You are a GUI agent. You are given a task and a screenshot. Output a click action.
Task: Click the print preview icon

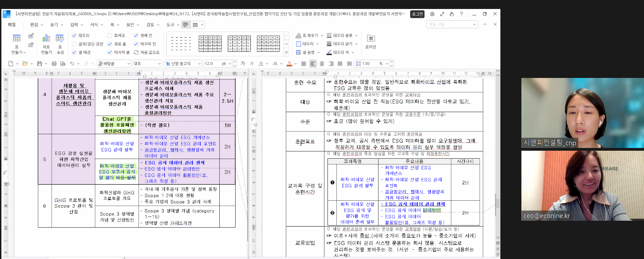click(63, 64)
